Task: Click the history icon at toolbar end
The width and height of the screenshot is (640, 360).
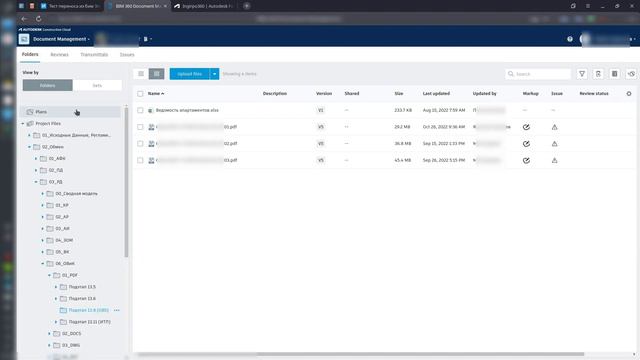Action: 631,74
